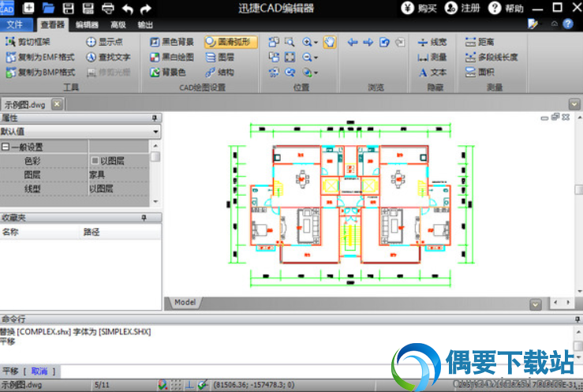Screen dimensions: 583x392
Task: Toggle 测量 dimensions visibility
Action: pos(432,58)
